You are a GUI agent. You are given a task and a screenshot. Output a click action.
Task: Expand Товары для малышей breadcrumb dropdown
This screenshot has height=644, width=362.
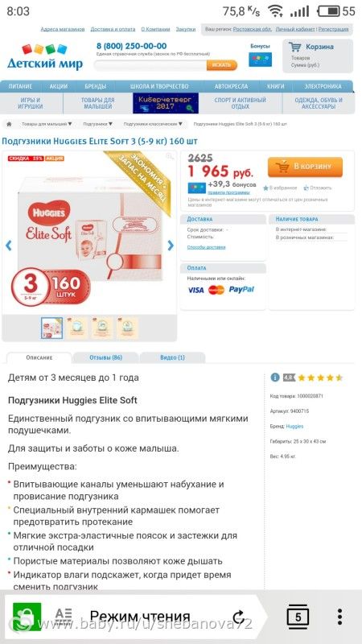[47, 124]
